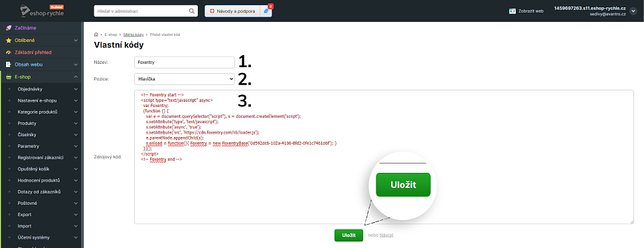
Task: Click the Měřicí kódy breadcrumb link
Action: point(133,35)
